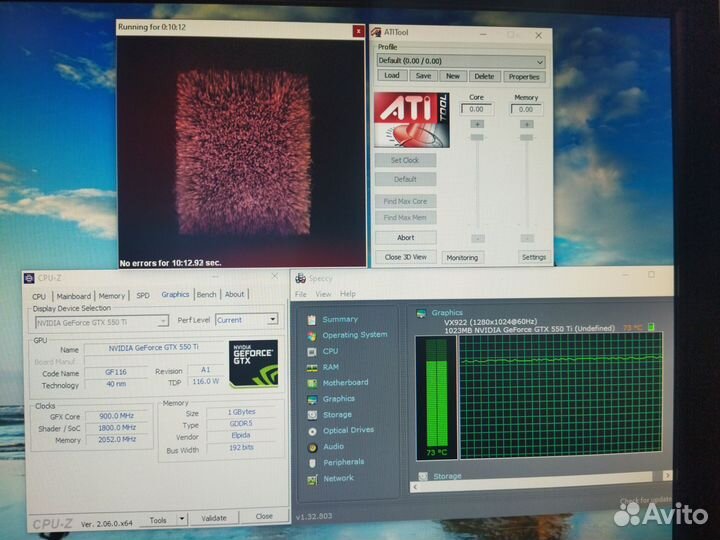The image size is (720, 540).
Task: Select the Network icon in Speccy sidebar
Action: click(x=312, y=479)
